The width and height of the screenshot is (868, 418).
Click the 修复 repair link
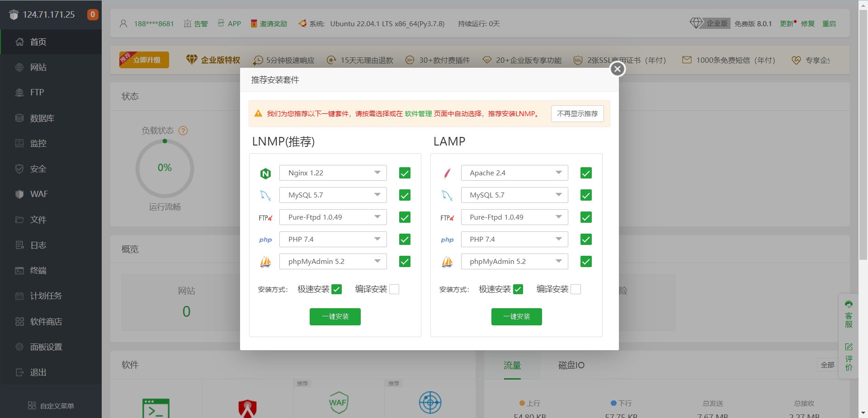[807, 23]
